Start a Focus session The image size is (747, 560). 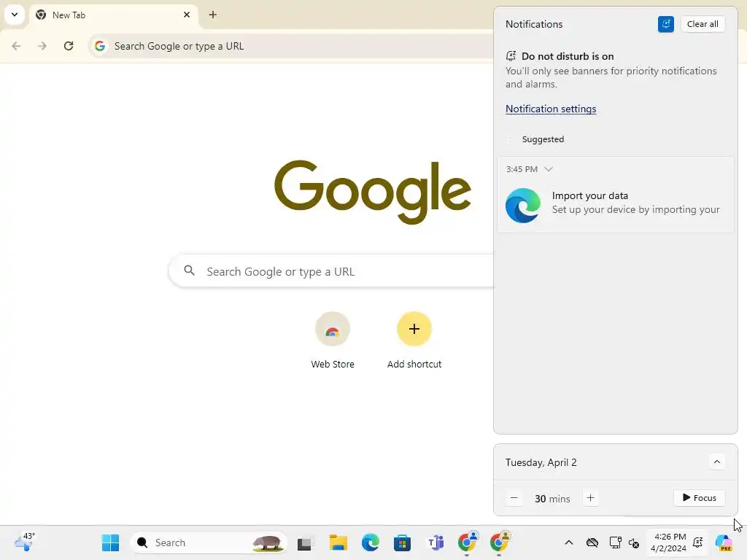pyautogui.click(x=699, y=497)
